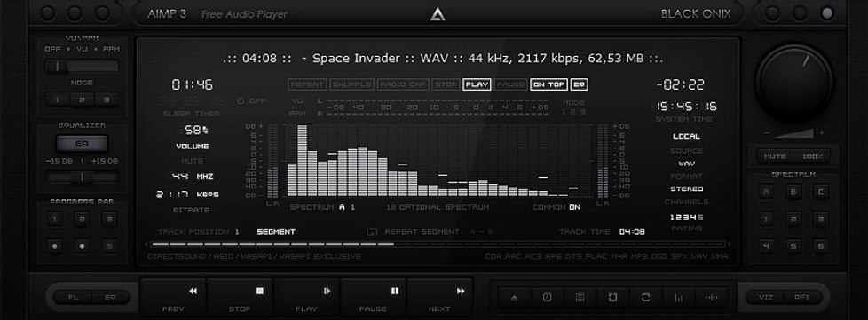Click the lit round button at the top right
This screenshot has width=868, height=320.
(x=826, y=14)
